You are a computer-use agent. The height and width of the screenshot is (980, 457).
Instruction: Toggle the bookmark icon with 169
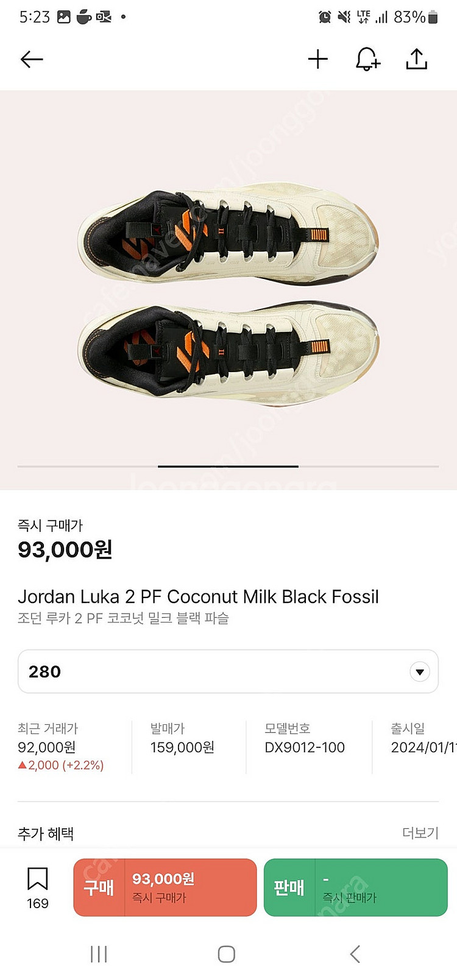38,888
